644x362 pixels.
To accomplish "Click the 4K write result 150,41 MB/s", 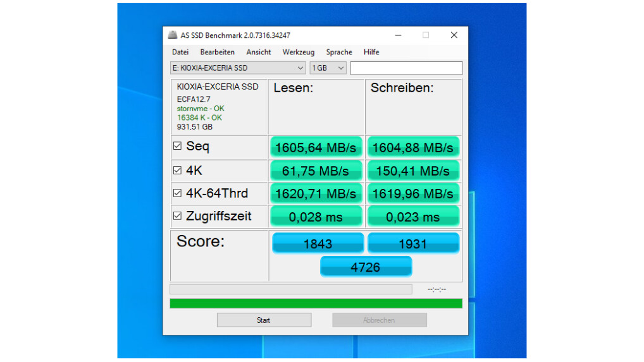I will (x=412, y=171).
